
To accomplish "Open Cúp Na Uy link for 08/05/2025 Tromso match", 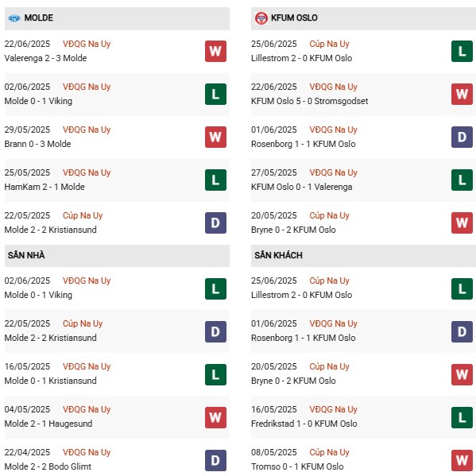I will 329,452.
